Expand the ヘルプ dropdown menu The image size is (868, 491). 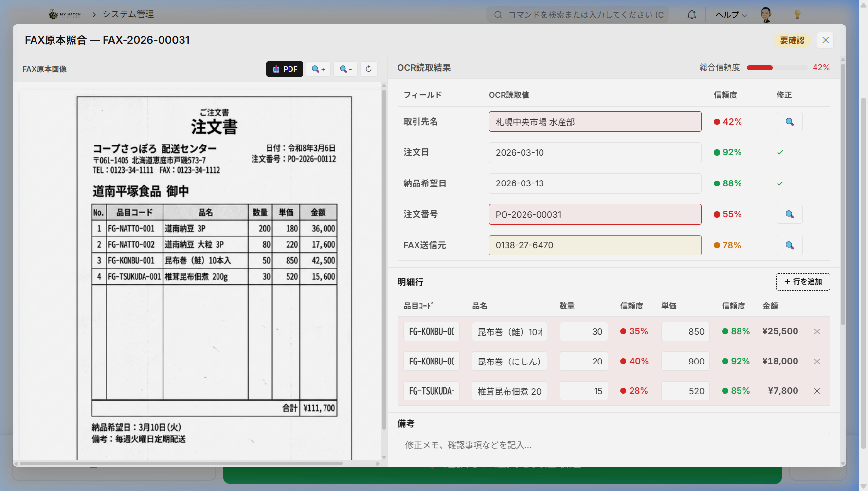click(x=731, y=15)
